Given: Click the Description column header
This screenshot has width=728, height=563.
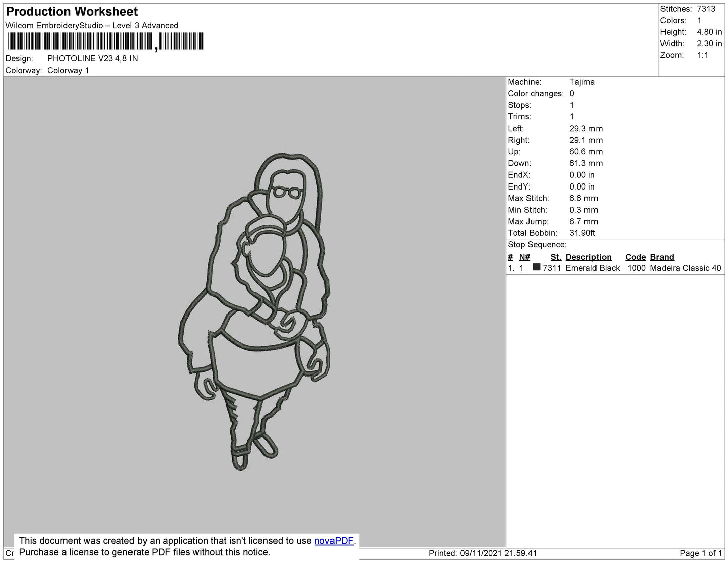Looking at the screenshot, I should tap(588, 257).
